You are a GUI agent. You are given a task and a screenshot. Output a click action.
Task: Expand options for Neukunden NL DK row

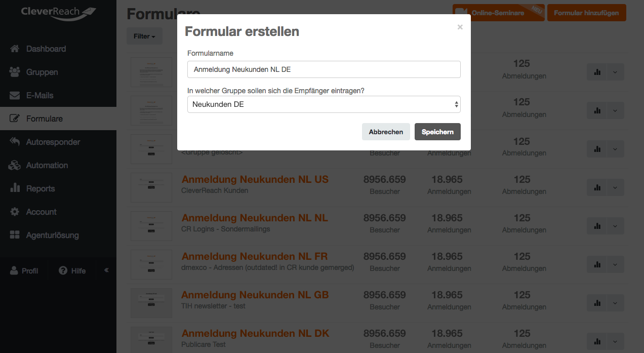(x=616, y=341)
